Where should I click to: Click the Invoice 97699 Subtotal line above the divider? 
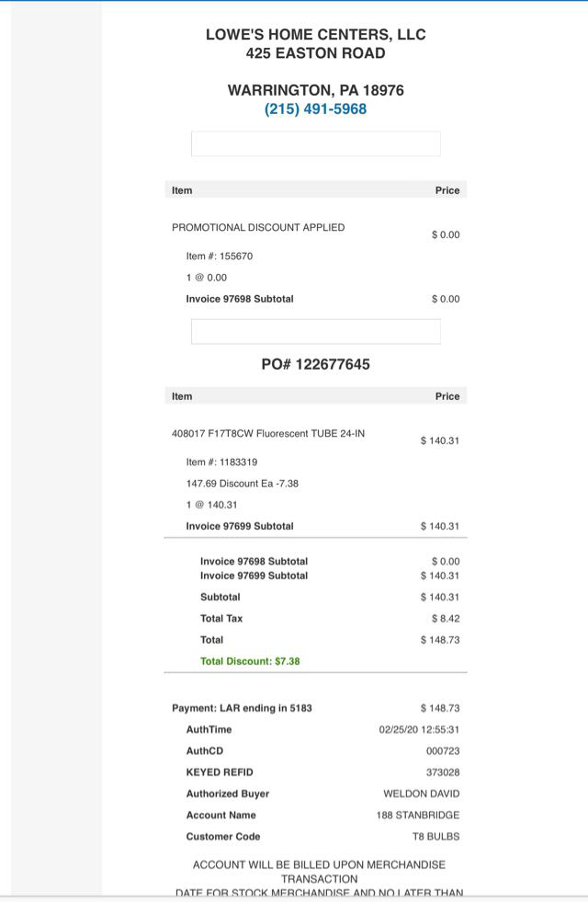click(x=239, y=527)
